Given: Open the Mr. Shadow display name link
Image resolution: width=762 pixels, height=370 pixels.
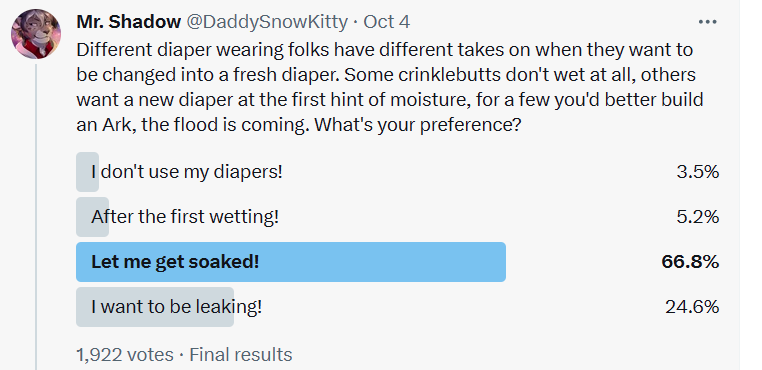Looking at the screenshot, I should (128, 21).
